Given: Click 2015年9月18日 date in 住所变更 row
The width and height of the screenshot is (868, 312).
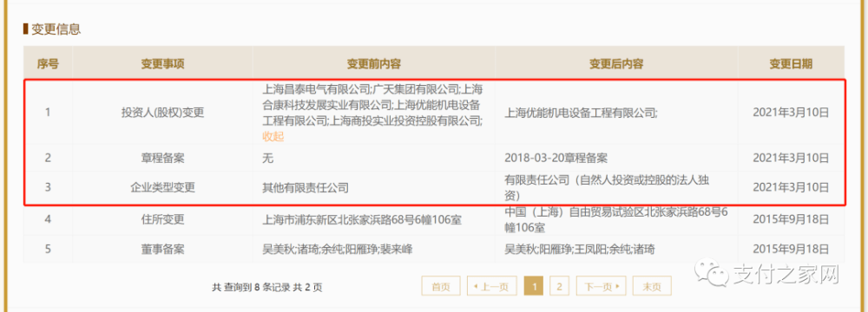Looking at the screenshot, I should (x=791, y=219).
